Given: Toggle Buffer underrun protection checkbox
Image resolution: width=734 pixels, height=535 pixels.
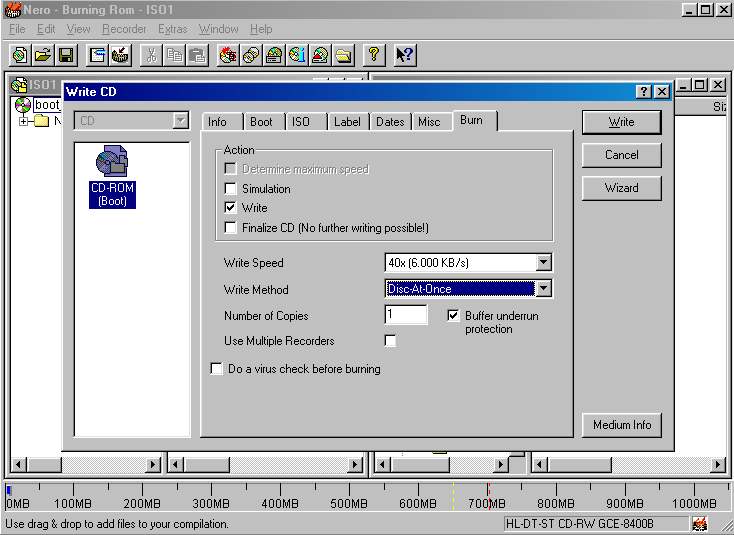Looking at the screenshot, I should click(453, 315).
